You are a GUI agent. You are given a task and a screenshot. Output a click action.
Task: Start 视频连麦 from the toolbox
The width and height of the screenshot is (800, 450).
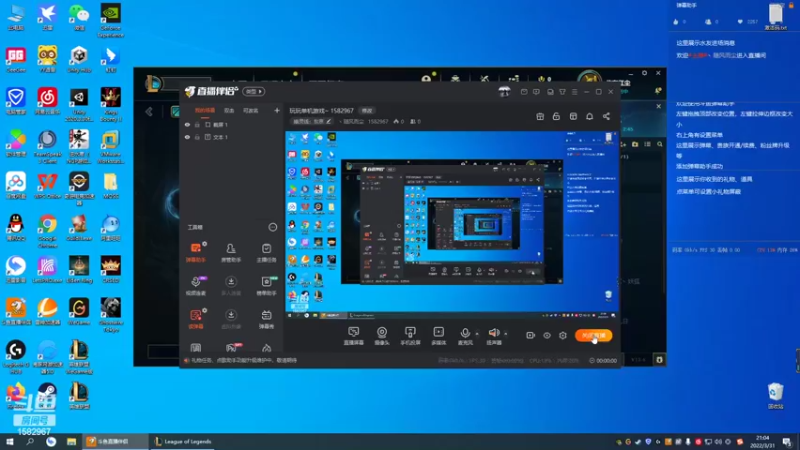195,286
